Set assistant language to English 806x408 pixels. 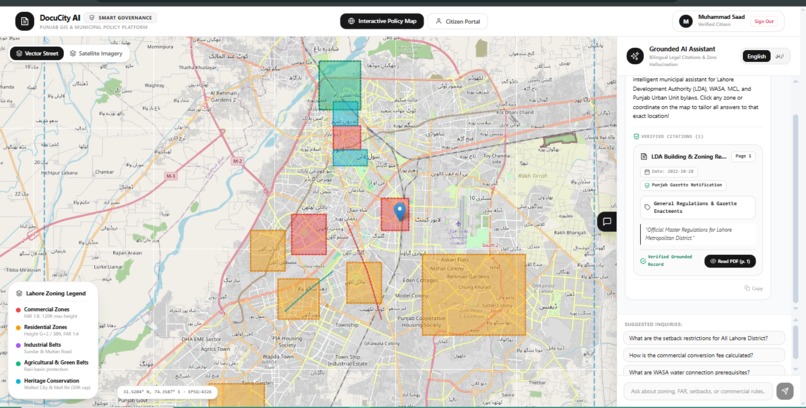coord(756,56)
